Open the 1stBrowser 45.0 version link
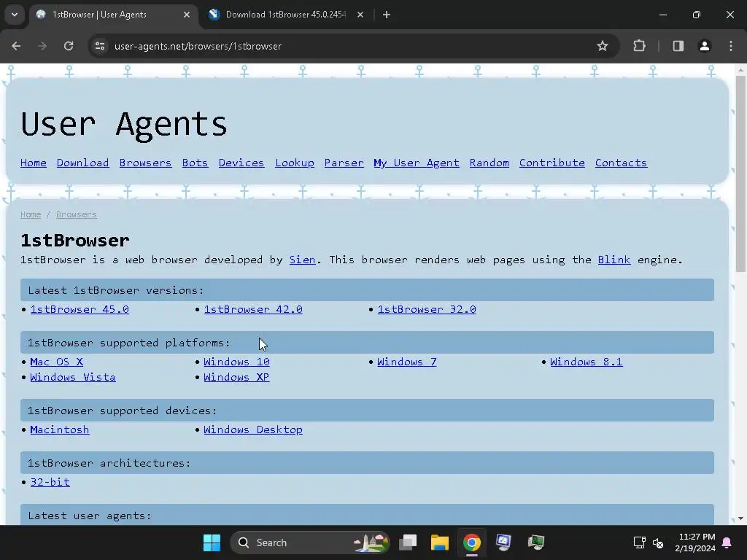This screenshot has width=747, height=560. pyautogui.click(x=80, y=309)
